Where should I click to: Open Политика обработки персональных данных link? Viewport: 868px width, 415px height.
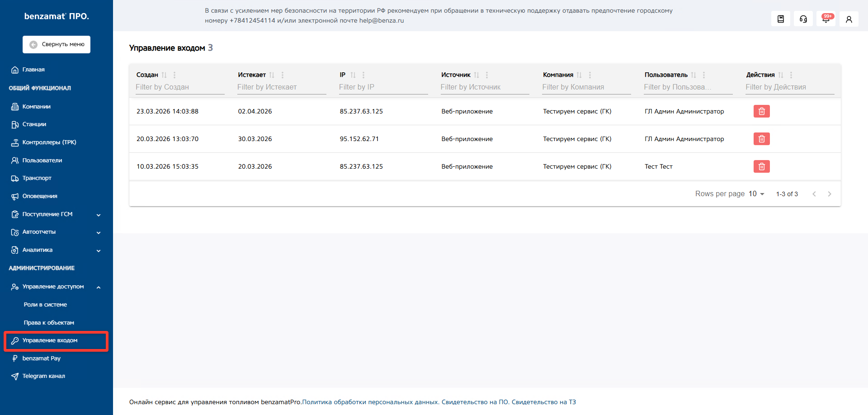tap(370, 402)
